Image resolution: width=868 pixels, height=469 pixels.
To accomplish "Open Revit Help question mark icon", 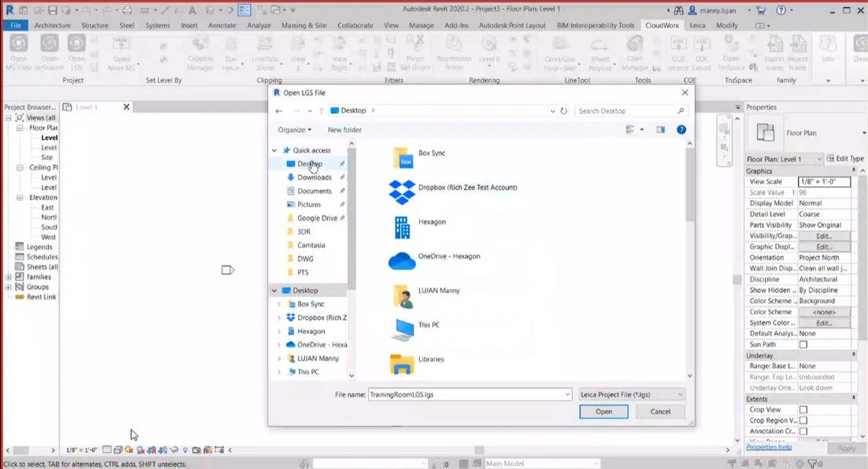I will [781, 10].
